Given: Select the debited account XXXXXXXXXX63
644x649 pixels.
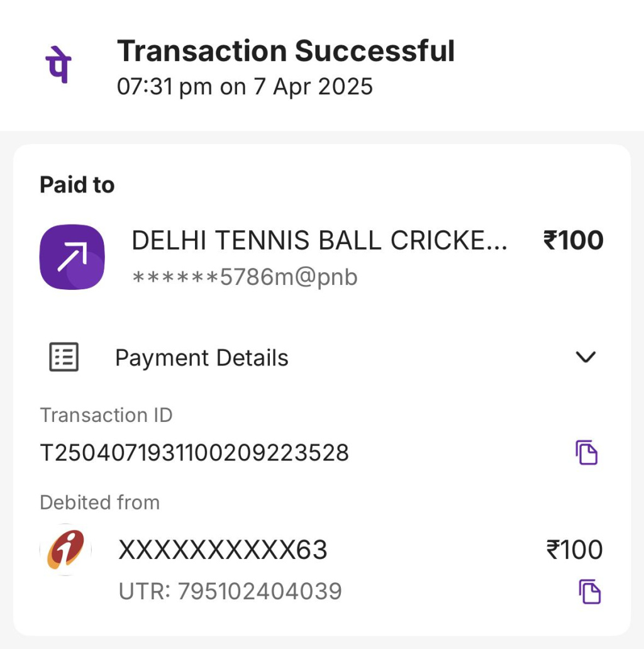Looking at the screenshot, I should click(x=223, y=551).
